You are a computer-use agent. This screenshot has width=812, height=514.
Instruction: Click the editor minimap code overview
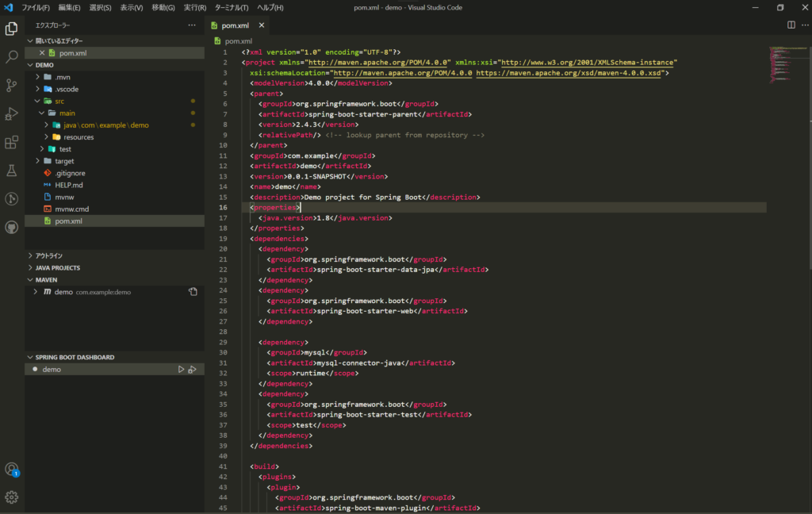(787, 65)
